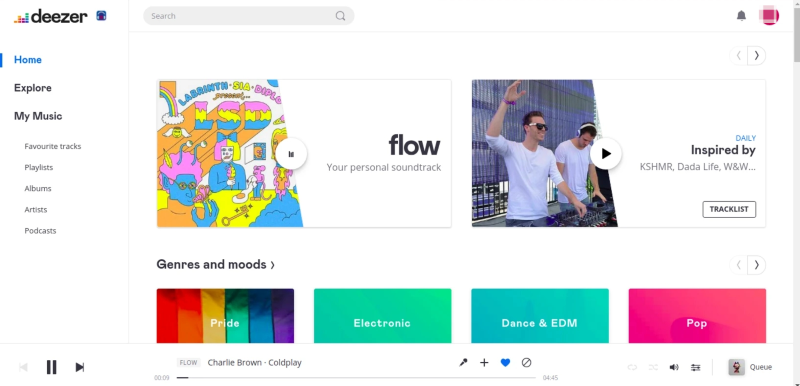The width and height of the screenshot is (800, 386).
Task: Open the Pop genre card
Action: 697,316
